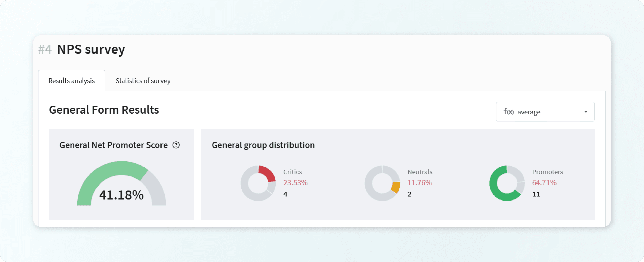Open the average aggregation dropdown

click(545, 112)
